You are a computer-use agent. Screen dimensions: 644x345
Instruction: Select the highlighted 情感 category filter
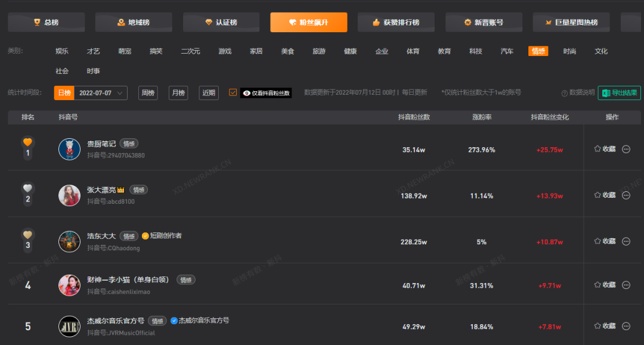[538, 51]
